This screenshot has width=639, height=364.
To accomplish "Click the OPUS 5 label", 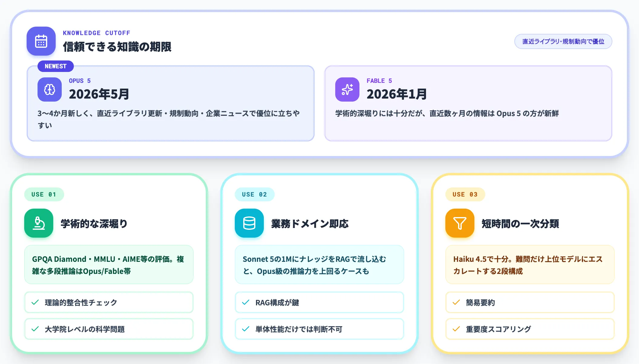I will 80,81.
